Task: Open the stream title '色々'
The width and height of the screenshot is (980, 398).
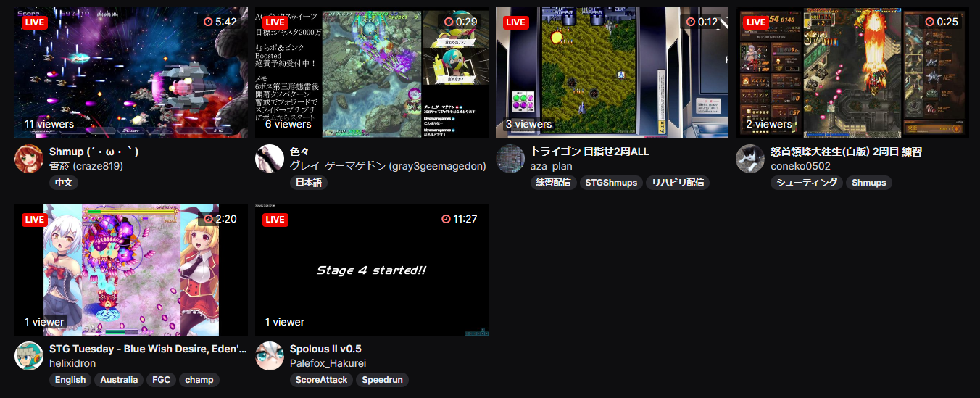Action: point(299,152)
